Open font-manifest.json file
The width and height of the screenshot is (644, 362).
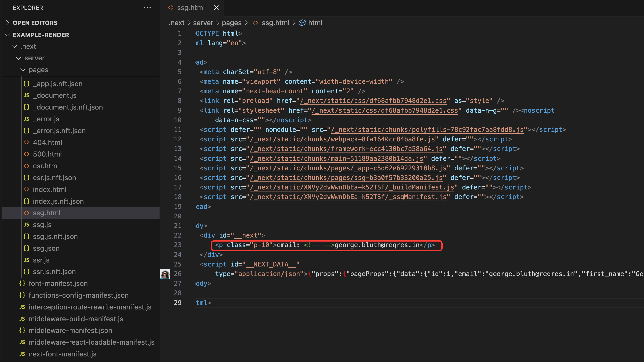58,283
